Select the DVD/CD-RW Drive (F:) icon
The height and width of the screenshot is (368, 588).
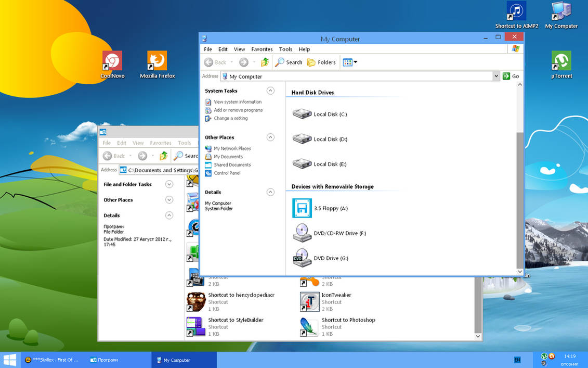click(302, 233)
